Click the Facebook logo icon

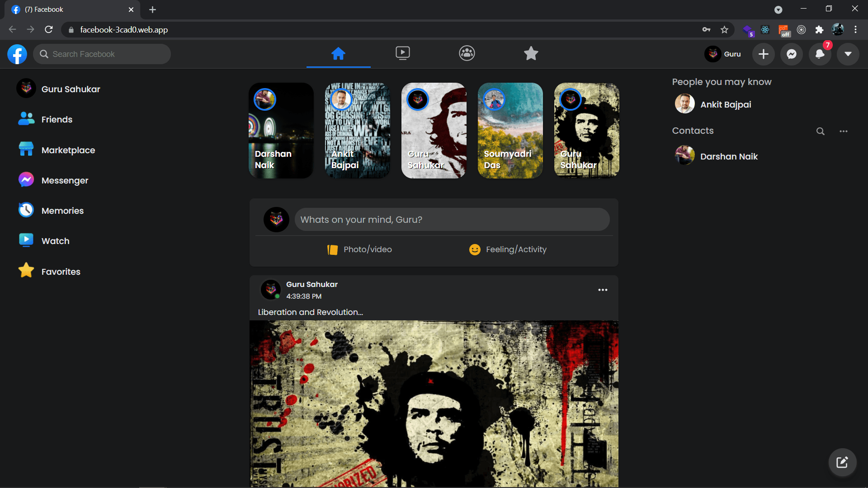point(17,54)
